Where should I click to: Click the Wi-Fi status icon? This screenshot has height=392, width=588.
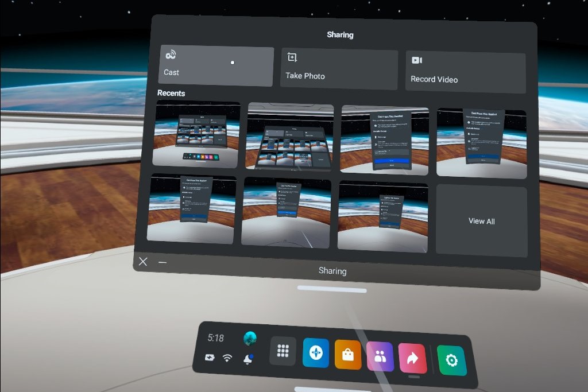[227, 358]
